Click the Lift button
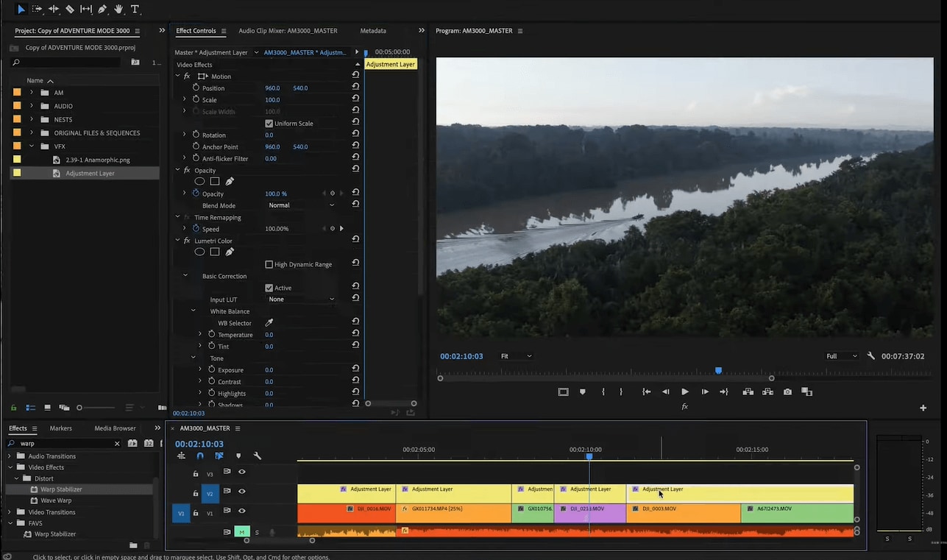This screenshot has height=560, width=947. click(748, 391)
